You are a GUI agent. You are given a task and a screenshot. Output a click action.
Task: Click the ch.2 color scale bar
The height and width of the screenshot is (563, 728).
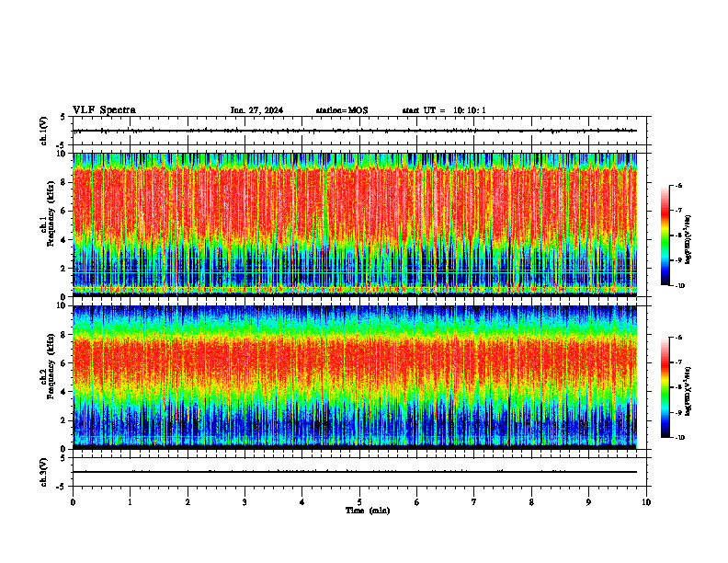[x=665, y=387]
